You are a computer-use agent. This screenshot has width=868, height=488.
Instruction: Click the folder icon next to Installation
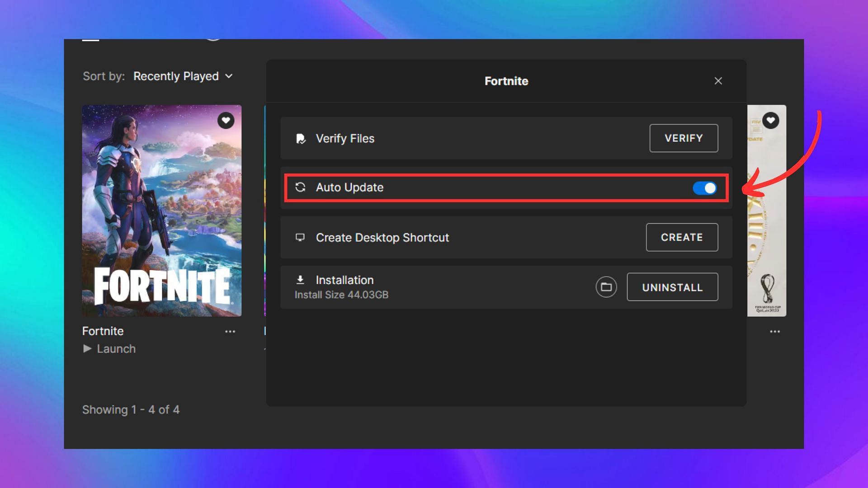pos(606,287)
